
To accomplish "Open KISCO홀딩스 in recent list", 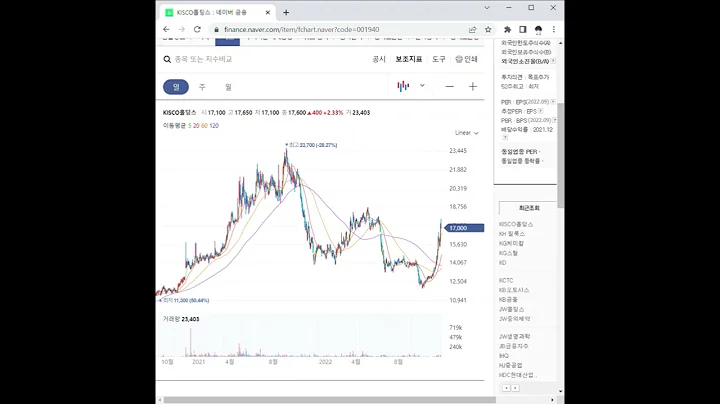I will click(x=516, y=224).
